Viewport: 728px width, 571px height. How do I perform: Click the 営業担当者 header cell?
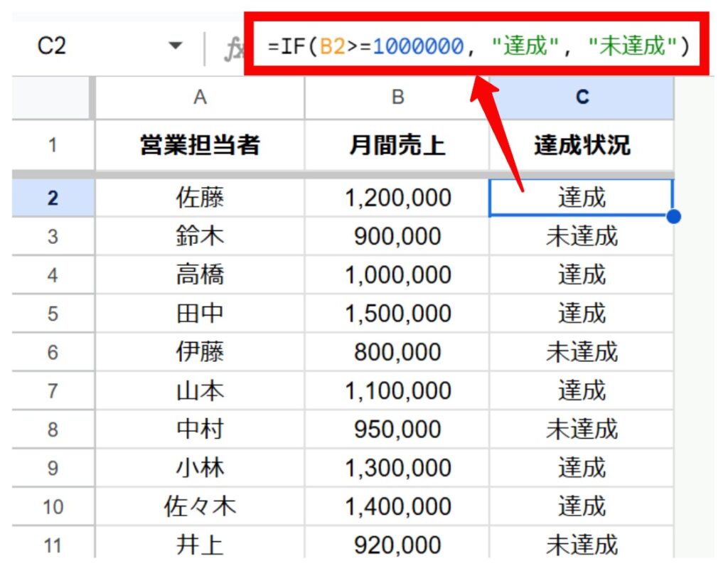[x=200, y=146]
